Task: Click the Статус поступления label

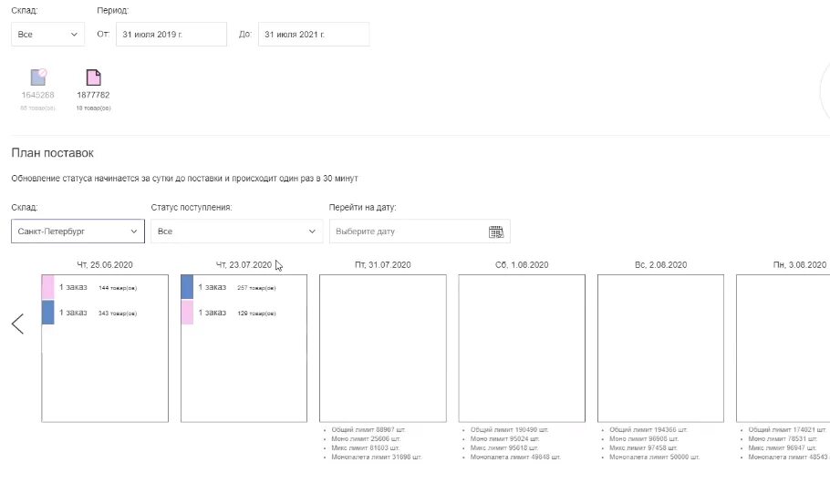Action: point(192,207)
